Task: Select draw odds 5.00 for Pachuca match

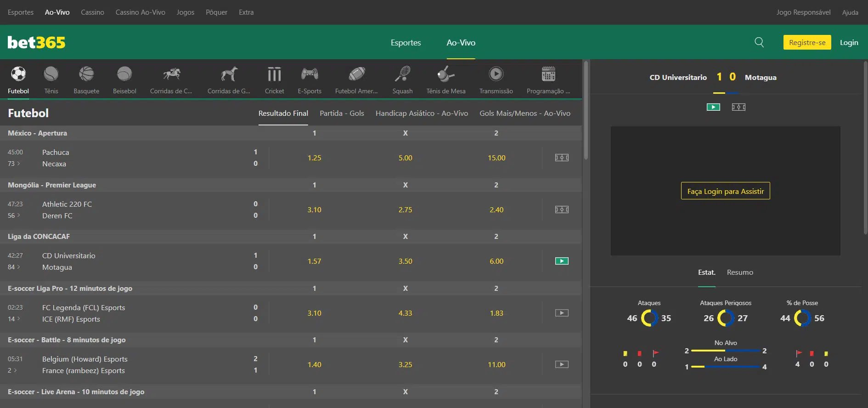Action: pos(405,158)
